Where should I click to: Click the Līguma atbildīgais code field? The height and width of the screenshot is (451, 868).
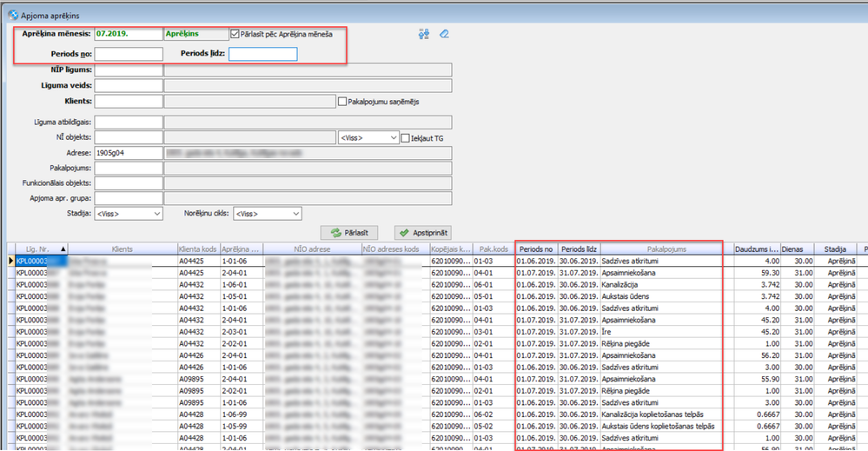pos(129,123)
